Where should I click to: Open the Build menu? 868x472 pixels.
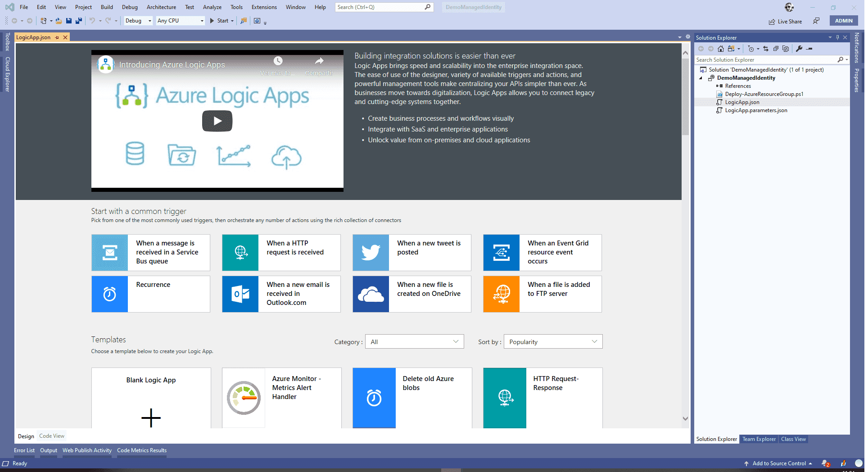tap(107, 7)
